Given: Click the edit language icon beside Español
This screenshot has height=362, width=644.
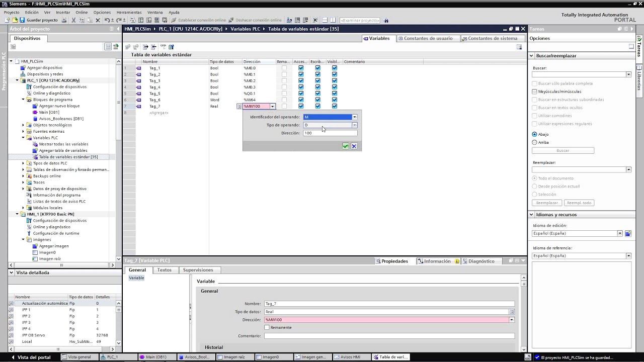Looking at the screenshot, I should pyautogui.click(x=628, y=234).
